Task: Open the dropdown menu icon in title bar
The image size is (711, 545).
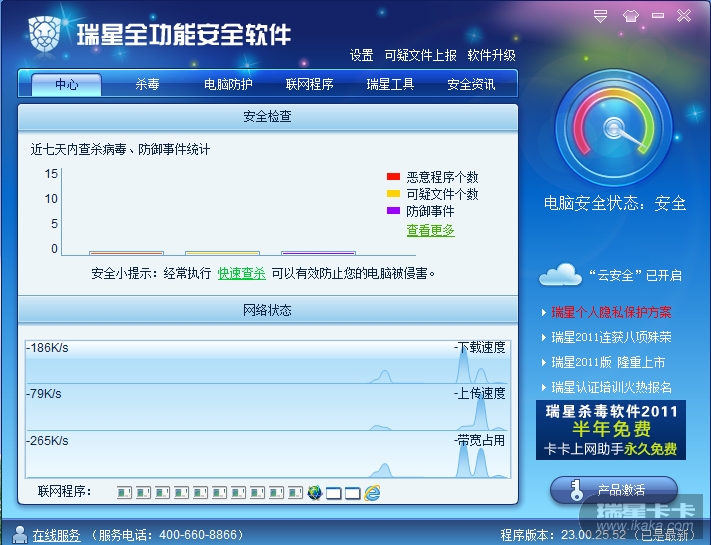Action: 600,16
